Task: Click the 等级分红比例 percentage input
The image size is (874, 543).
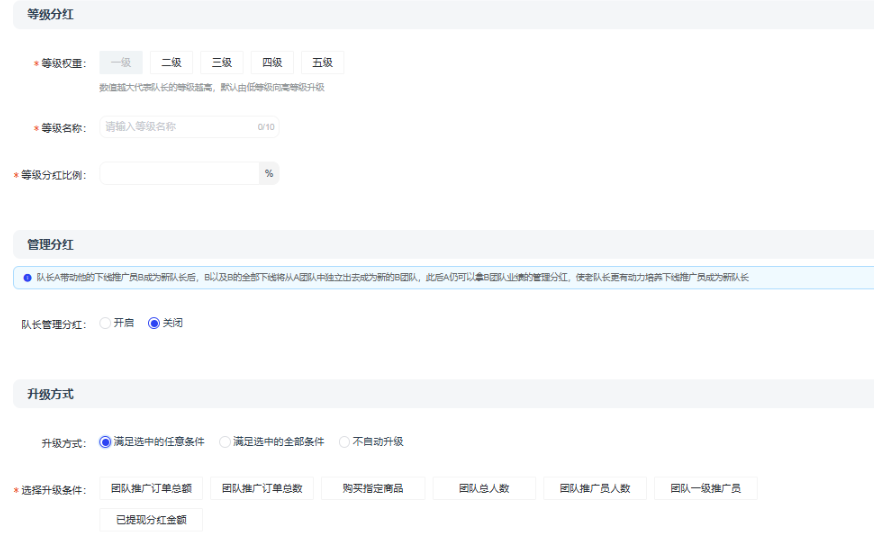Action: (x=179, y=174)
